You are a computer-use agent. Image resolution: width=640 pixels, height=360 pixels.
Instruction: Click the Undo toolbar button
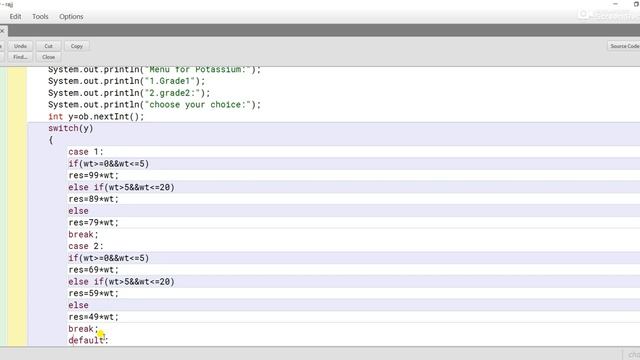[20, 46]
